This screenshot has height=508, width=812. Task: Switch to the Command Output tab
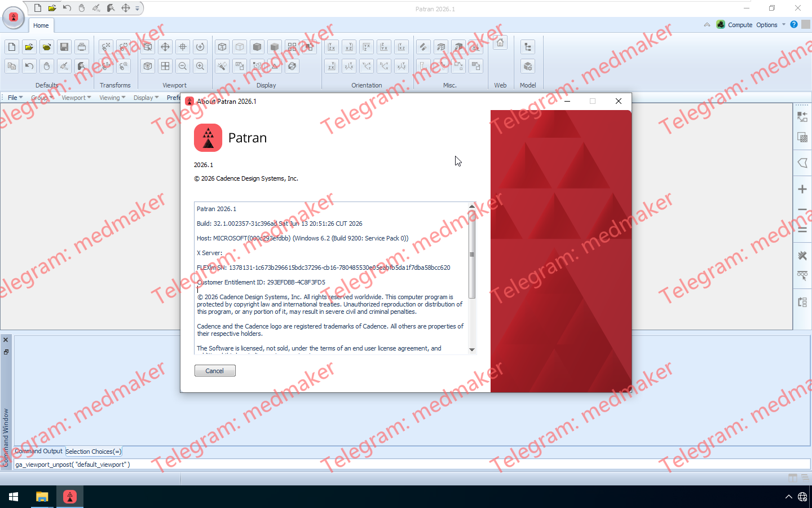click(38, 451)
